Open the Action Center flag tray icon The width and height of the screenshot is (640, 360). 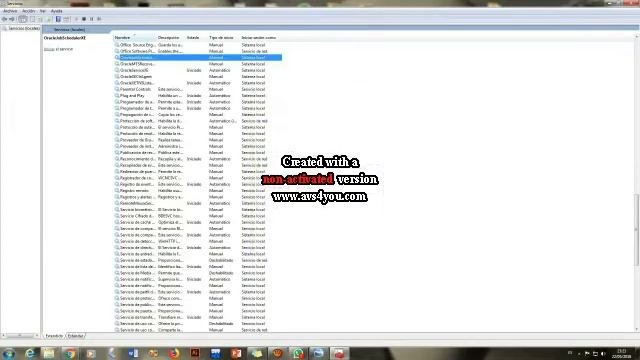pos(587,354)
